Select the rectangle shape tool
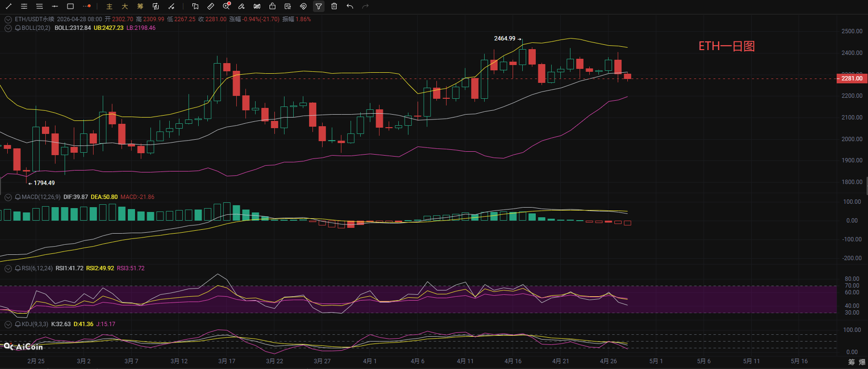Screen dimensions: 868x369 (x=70, y=6)
